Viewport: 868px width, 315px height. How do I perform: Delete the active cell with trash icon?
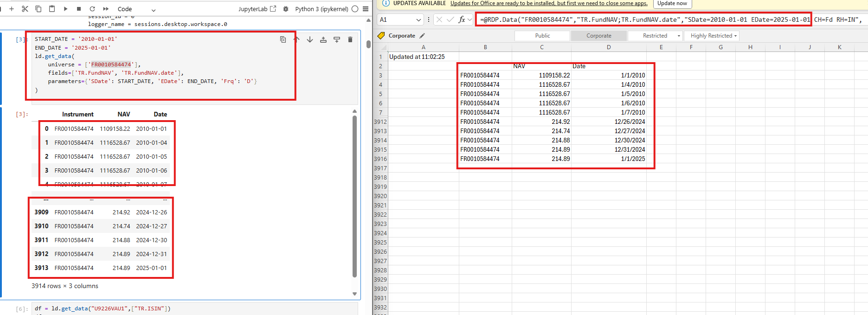click(350, 39)
